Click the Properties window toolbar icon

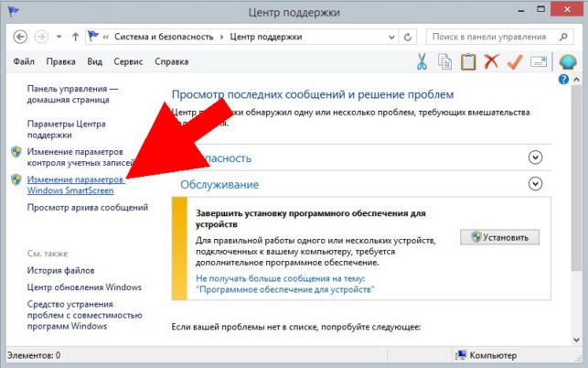tap(539, 61)
